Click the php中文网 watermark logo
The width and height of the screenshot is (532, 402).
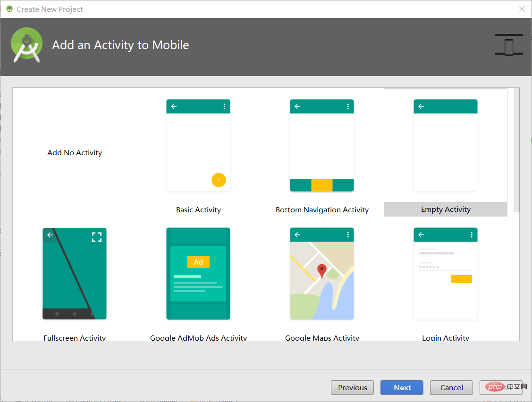pyautogui.click(x=501, y=387)
